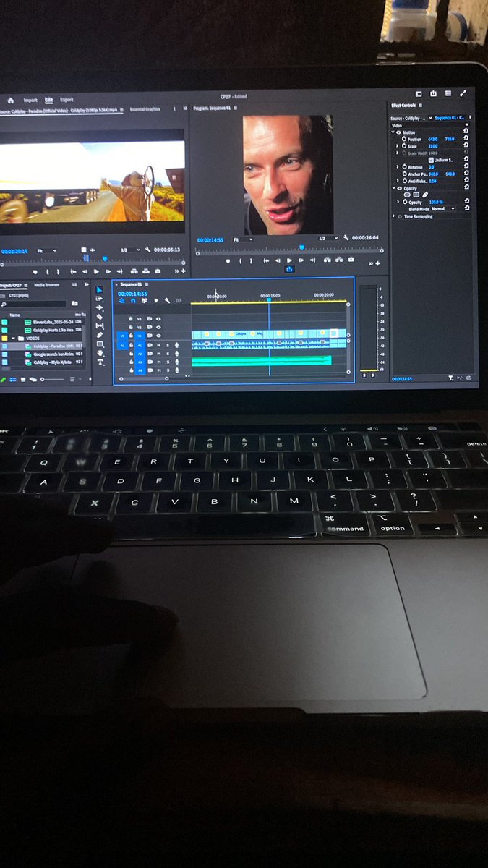Viewport: 488px width, 868px height.
Task: Click Export Frame camera in Program monitor
Action: (351, 260)
